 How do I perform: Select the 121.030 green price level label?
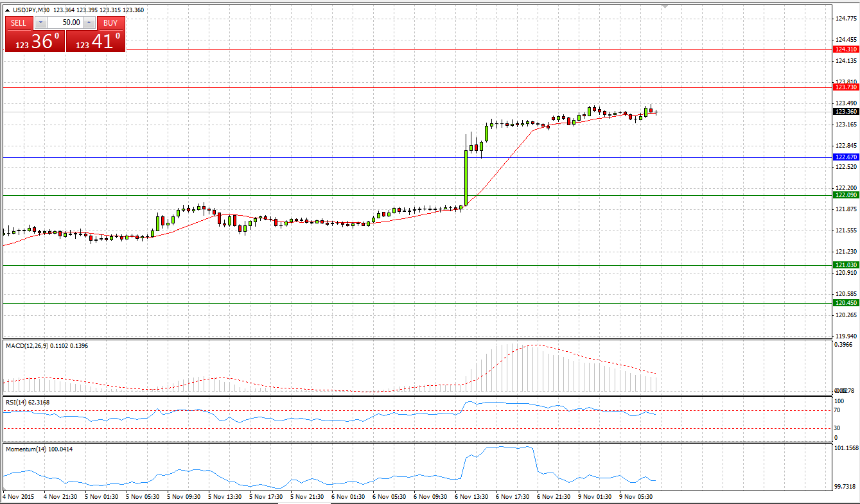coord(845,265)
